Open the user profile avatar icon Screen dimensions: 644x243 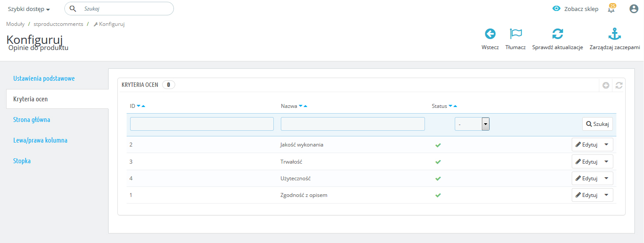click(633, 9)
